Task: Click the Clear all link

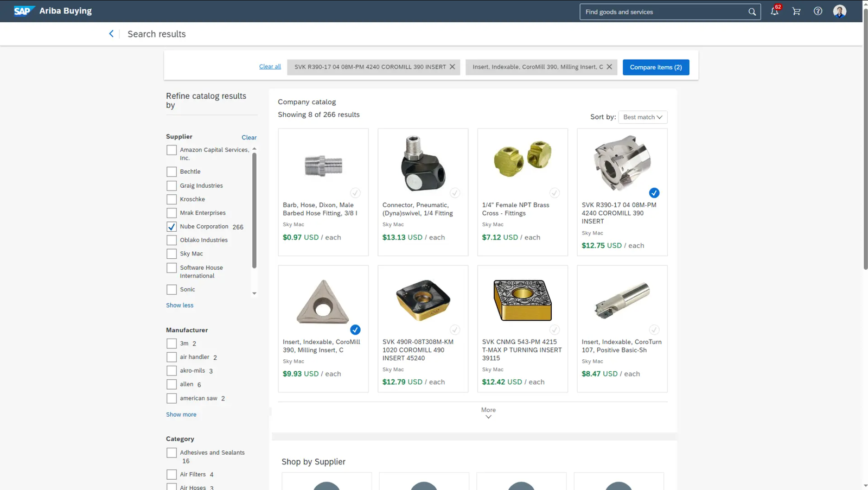Action: pos(270,67)
